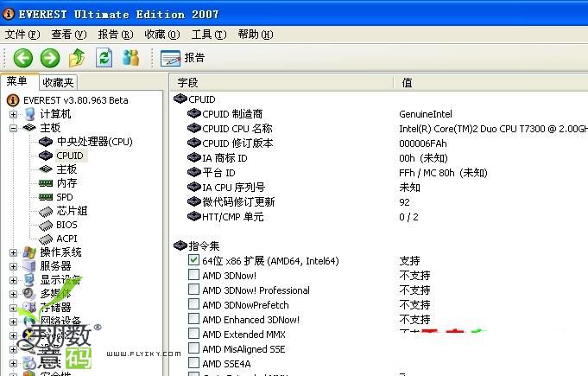Expand the 多媒体 tree node
This screenshot has height=376, width=588.
pos(13,294)
